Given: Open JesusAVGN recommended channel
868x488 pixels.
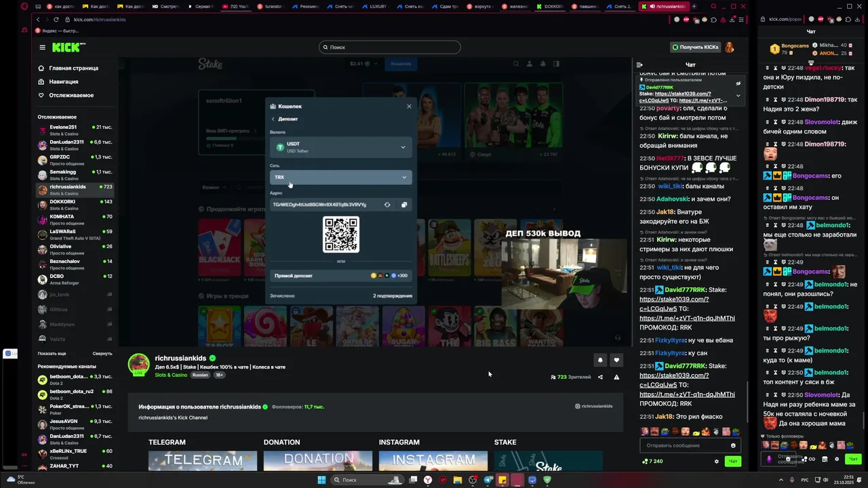Looking at the screenshot, I should pyautogui.click(x=75, y=424).
